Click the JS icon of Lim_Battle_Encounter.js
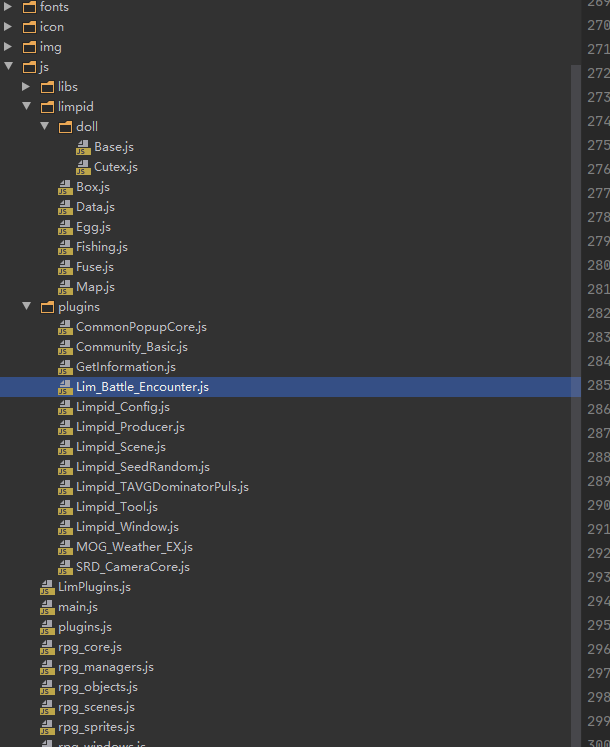Screen dimensions: 610x747 click(x=65, y=387)
